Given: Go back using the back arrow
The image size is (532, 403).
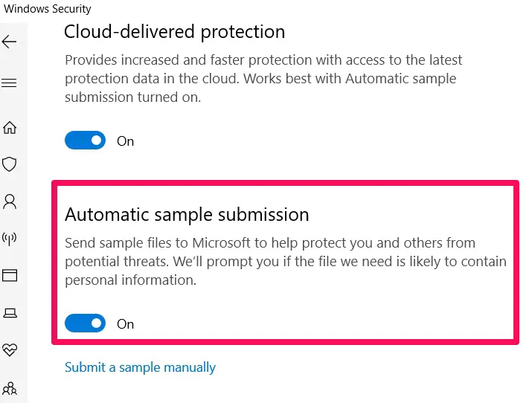Looking at the screenshot, I should (10, 42).
